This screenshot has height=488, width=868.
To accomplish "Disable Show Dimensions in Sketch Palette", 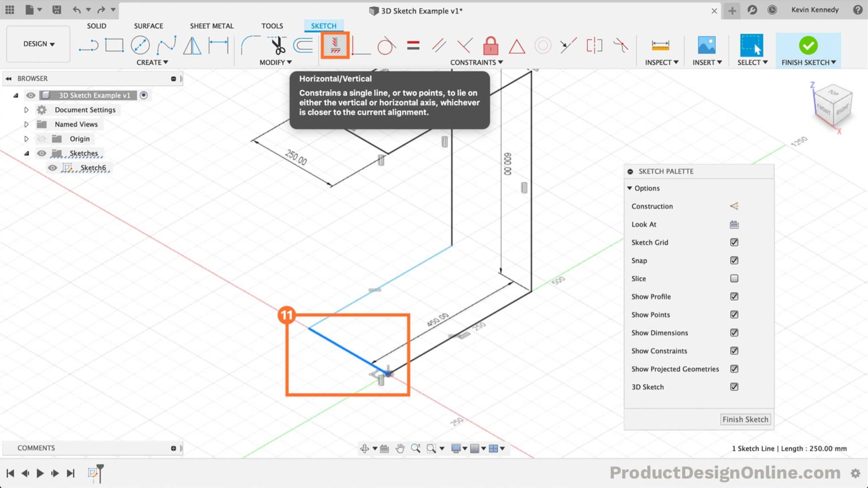I will (x=734, y=333).
